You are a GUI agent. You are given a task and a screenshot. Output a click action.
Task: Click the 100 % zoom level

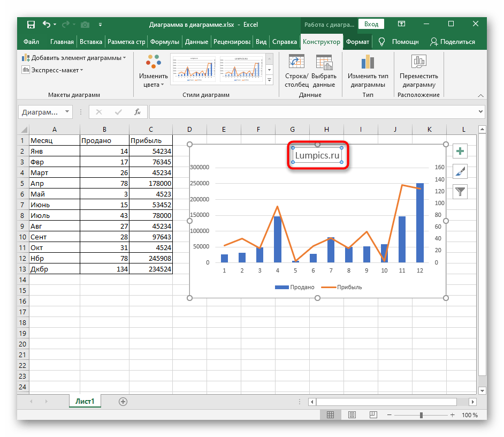(470, 415)
